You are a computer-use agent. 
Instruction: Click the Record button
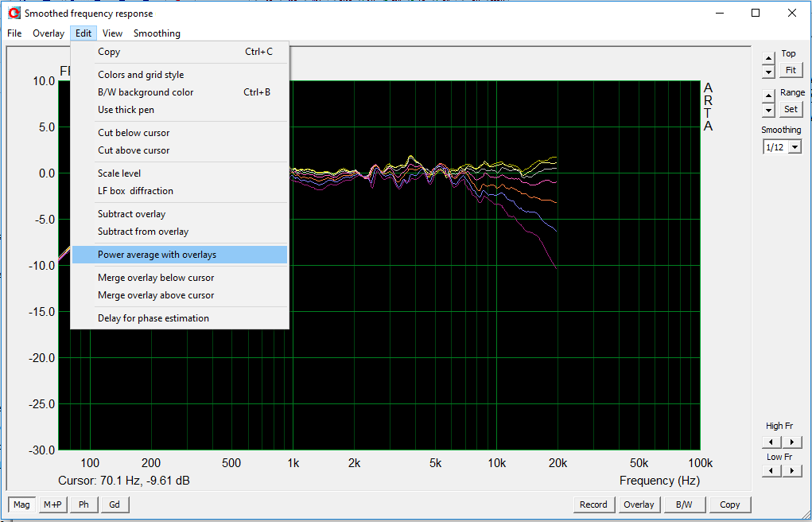click(593, 504)
